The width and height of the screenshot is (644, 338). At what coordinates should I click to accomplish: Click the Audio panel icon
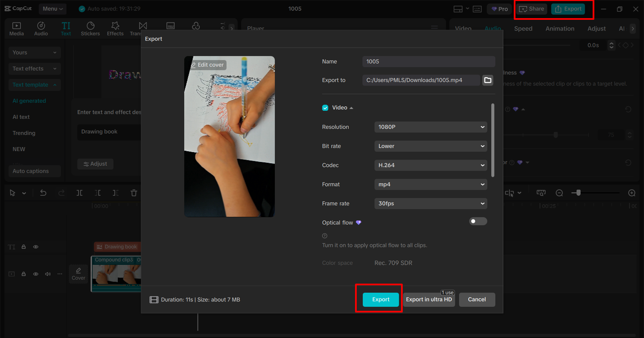point(41,28)
